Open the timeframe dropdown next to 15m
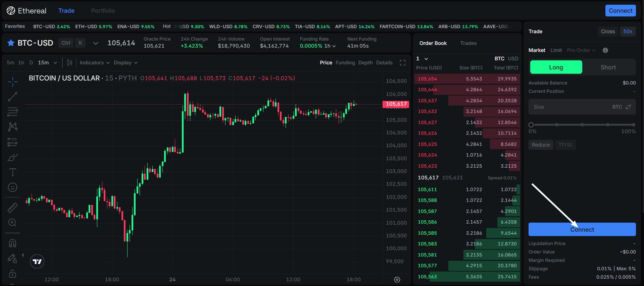This screenshot has height=286, width=644. [55, 63]
